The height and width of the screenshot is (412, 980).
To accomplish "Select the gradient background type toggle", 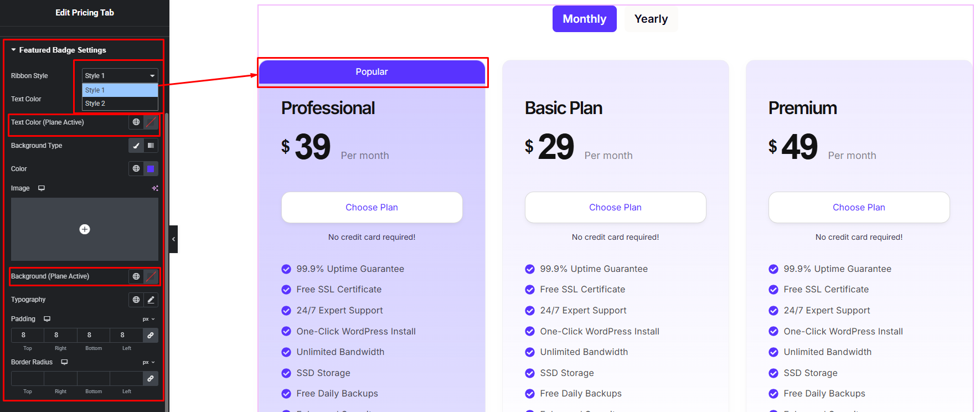I will [151, 146].
